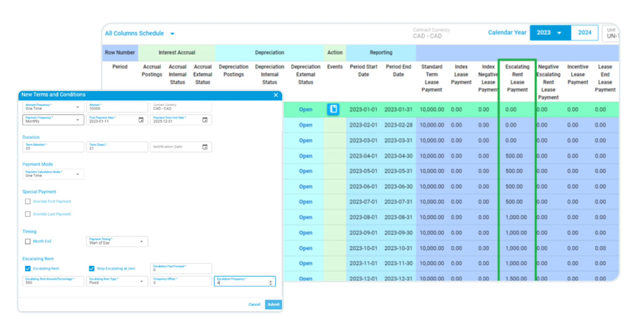Expand the Payment Timing dropdown
The height and width of the screenshot is (322, 644).
tap(142, 241)
